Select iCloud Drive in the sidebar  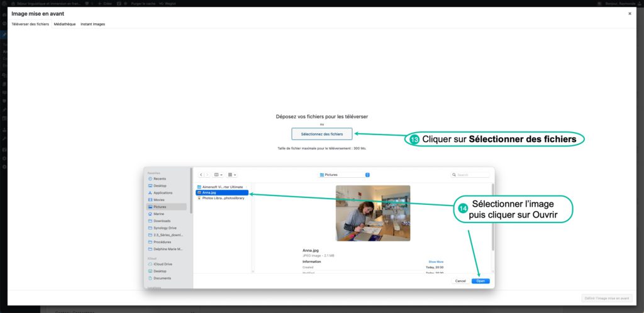coord(164,264)
